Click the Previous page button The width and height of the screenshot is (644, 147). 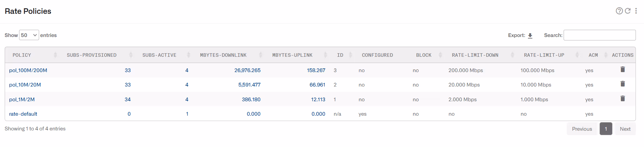point(582,129)
